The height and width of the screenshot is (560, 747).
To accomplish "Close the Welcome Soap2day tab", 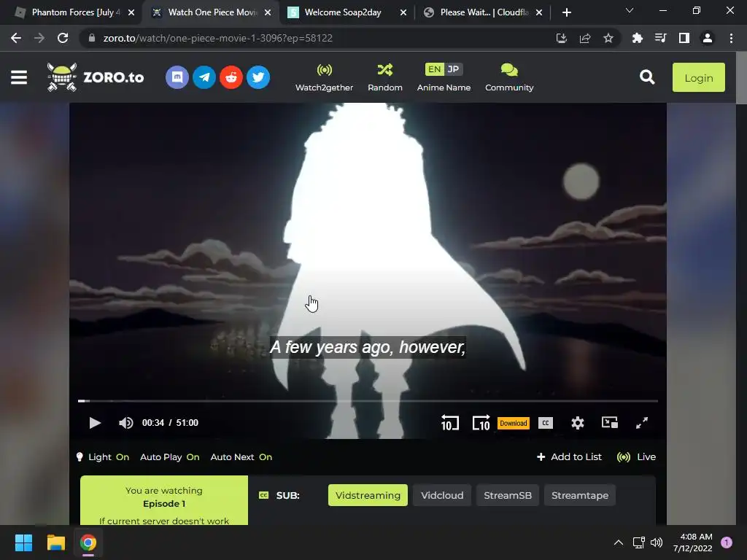I will [403, 12].
